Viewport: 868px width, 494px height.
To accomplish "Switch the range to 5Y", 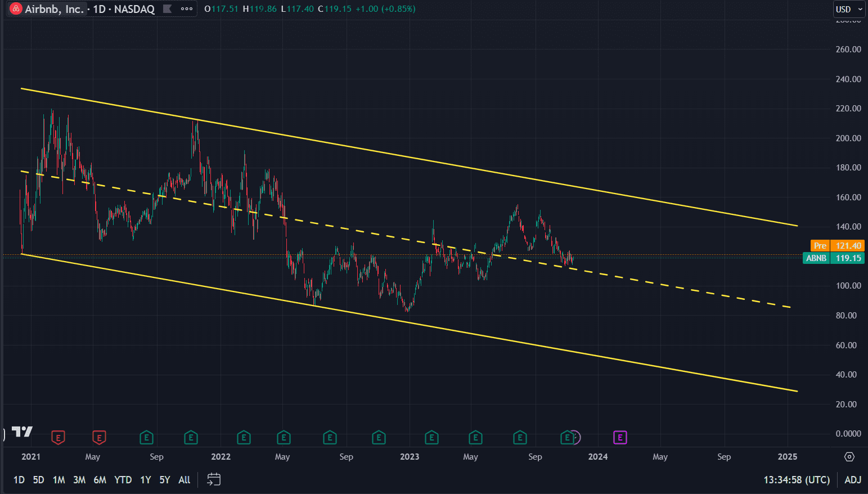I will point(165,480).
